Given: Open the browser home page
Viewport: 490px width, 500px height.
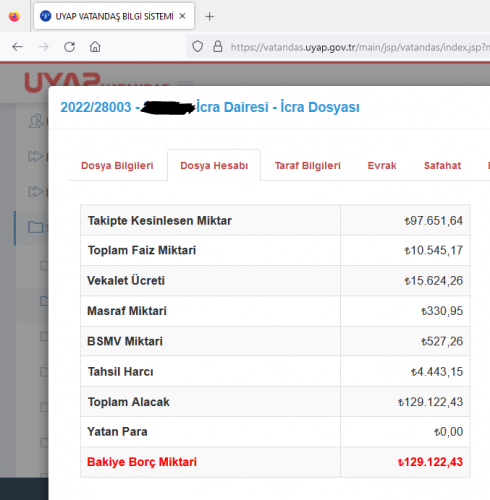Looking at the screenshot, I should pyautogui.click(x=95, y=47).
